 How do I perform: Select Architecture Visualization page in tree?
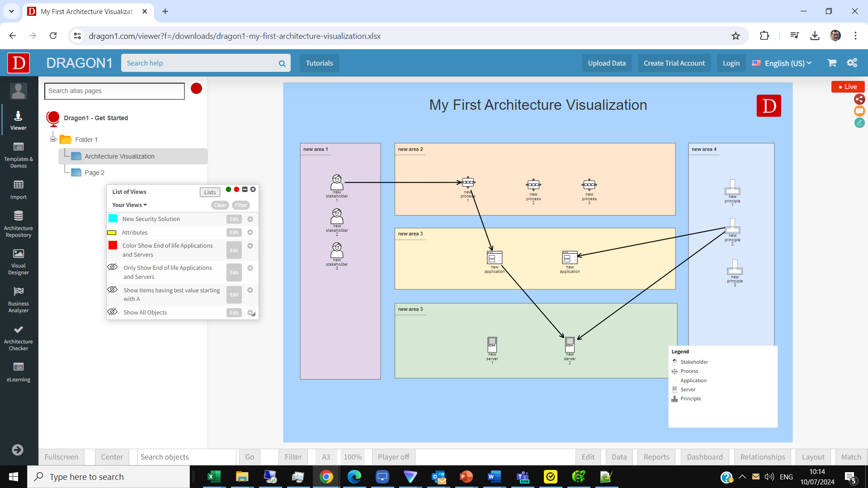(x=119, y=156)
